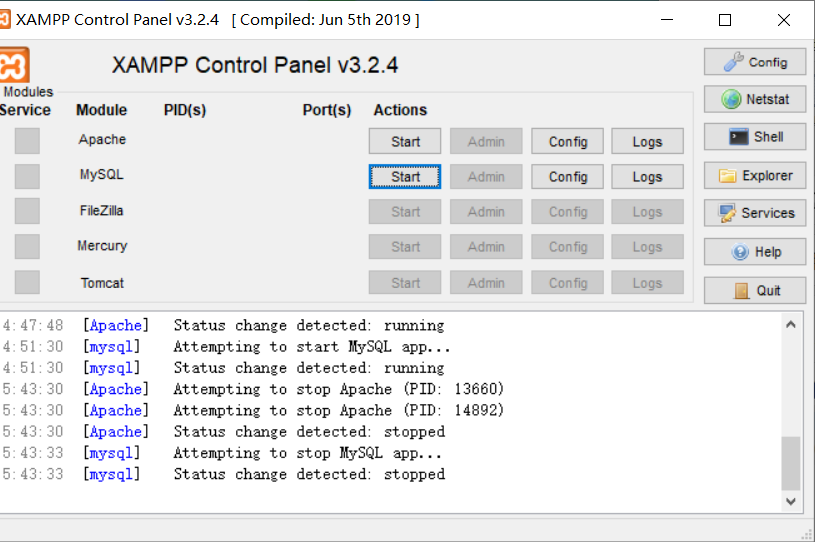This screenshot has width=815, height=542.
Task: Click the 4:47:48 Apache running log entry
Action: click(x=224, y=325)
